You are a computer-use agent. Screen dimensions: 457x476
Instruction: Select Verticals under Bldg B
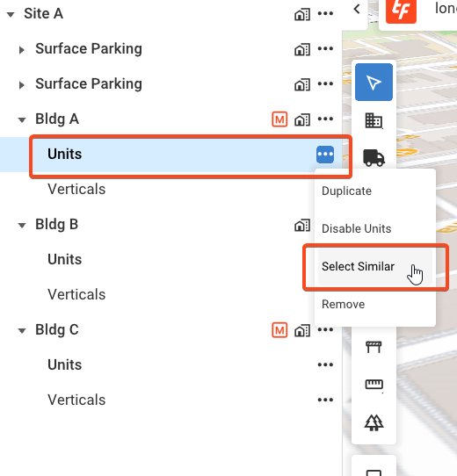[x=76, y=294]
